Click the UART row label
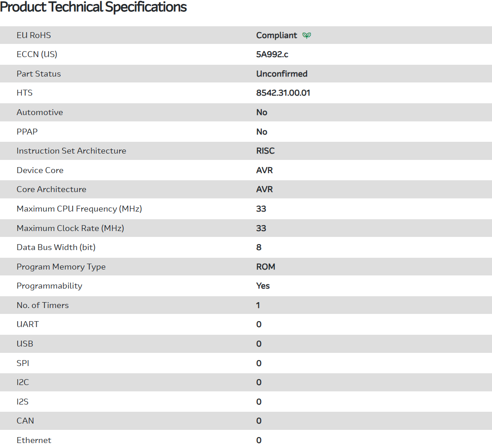Screen dimensions: 492x448 coord(28,324)
